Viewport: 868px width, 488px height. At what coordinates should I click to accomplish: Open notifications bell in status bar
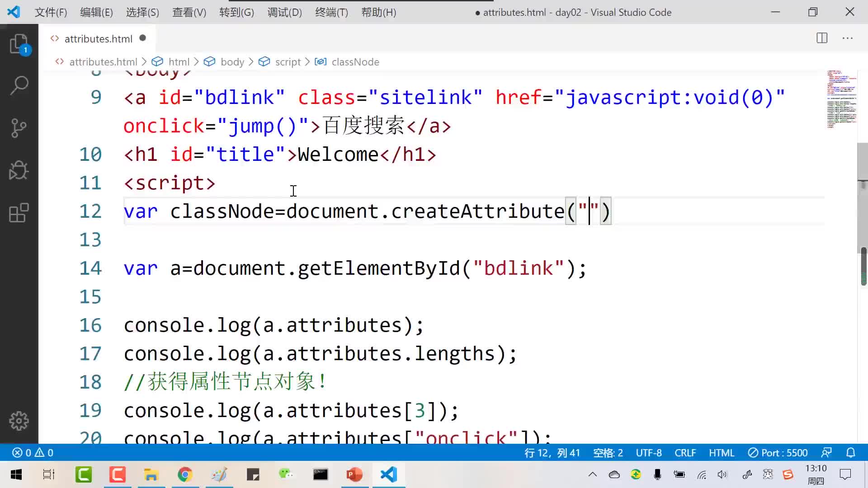(851, 452)
